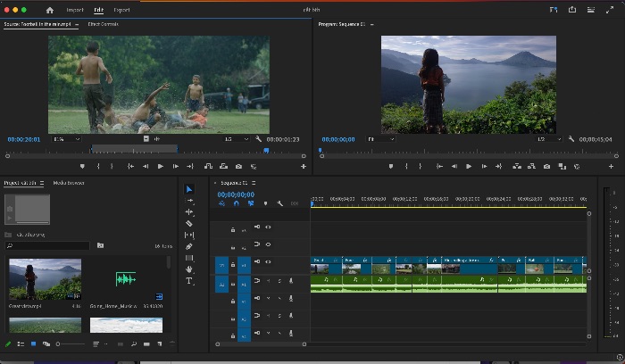The image size is (625, 364).
Task: Click Insert in the Source monitor
Action: [x=208, y=167]
